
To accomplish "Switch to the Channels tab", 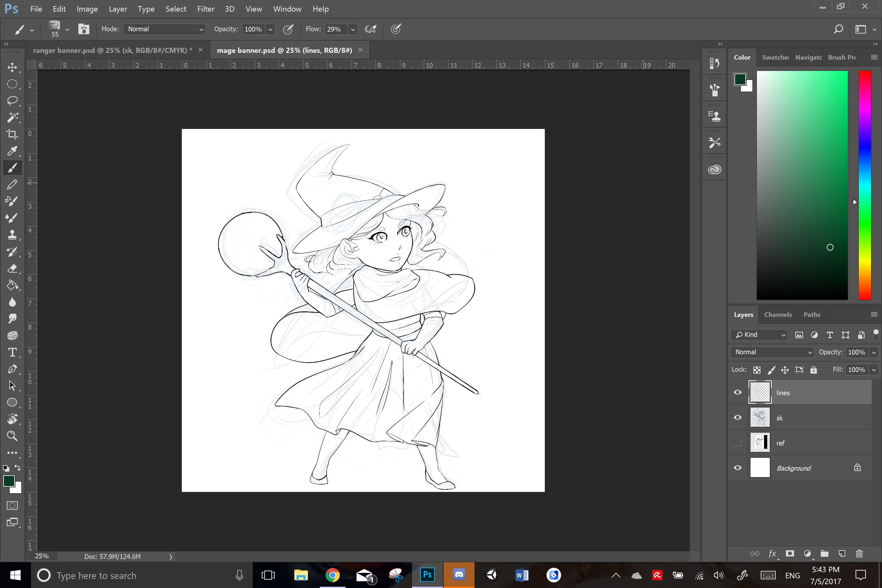I will (778, 315).
